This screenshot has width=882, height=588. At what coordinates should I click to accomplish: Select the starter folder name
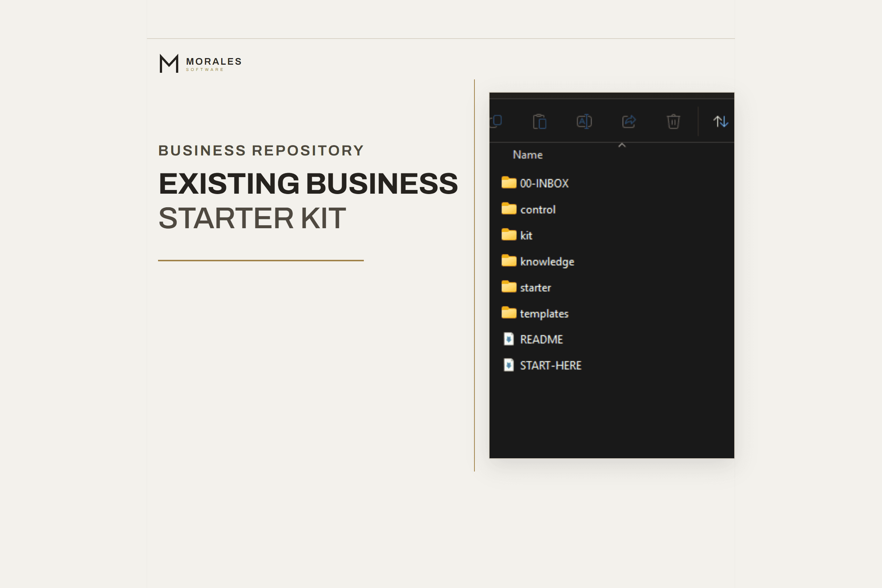click(535, 288)
